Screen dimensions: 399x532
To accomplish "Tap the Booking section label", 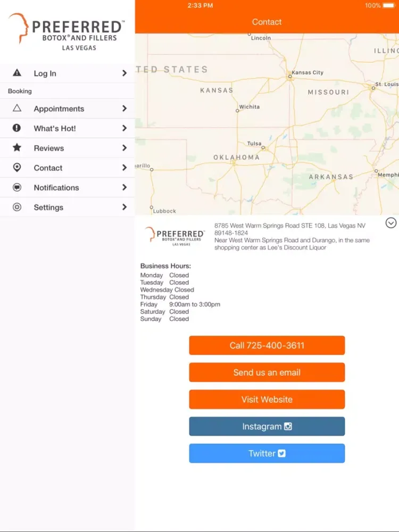I will (20, 91).
